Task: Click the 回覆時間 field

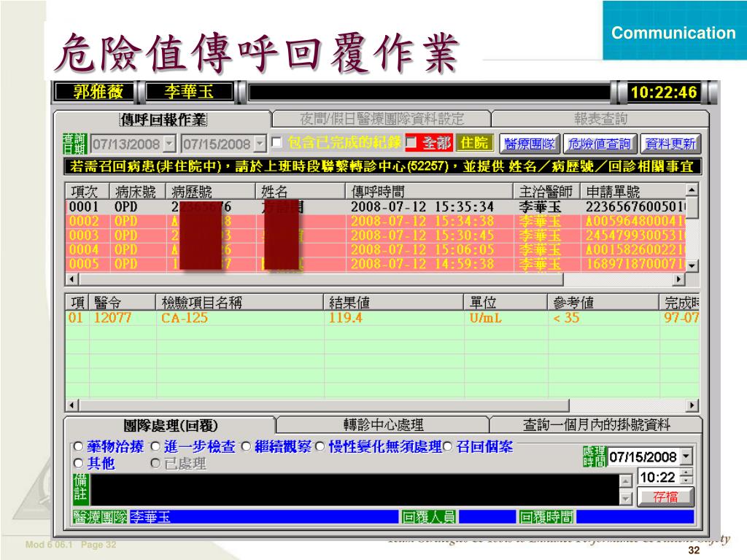Action: pos(635,517)
